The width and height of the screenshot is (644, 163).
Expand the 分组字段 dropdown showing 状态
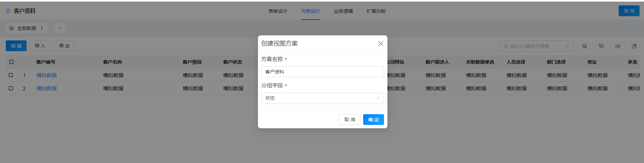tap(322, 98)
